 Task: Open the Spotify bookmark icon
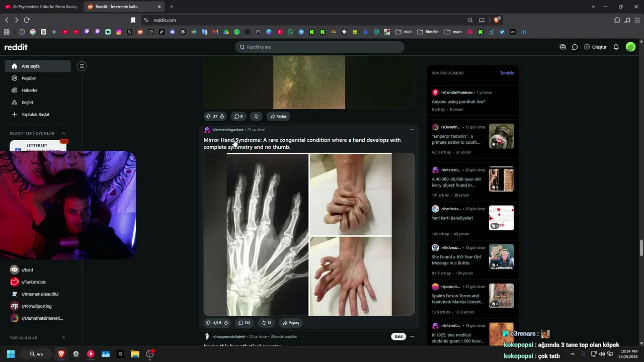[236, 32]
